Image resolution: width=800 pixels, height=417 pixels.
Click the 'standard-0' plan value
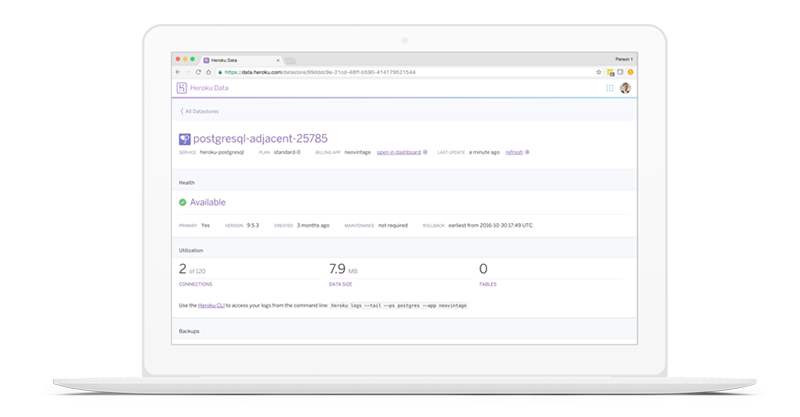coord(287,152)
